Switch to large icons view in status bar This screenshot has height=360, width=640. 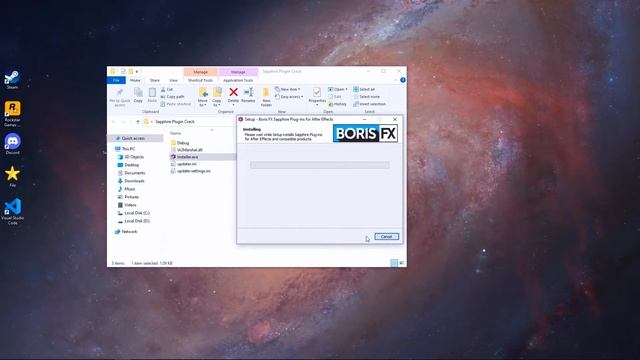[x=402, y=263]
